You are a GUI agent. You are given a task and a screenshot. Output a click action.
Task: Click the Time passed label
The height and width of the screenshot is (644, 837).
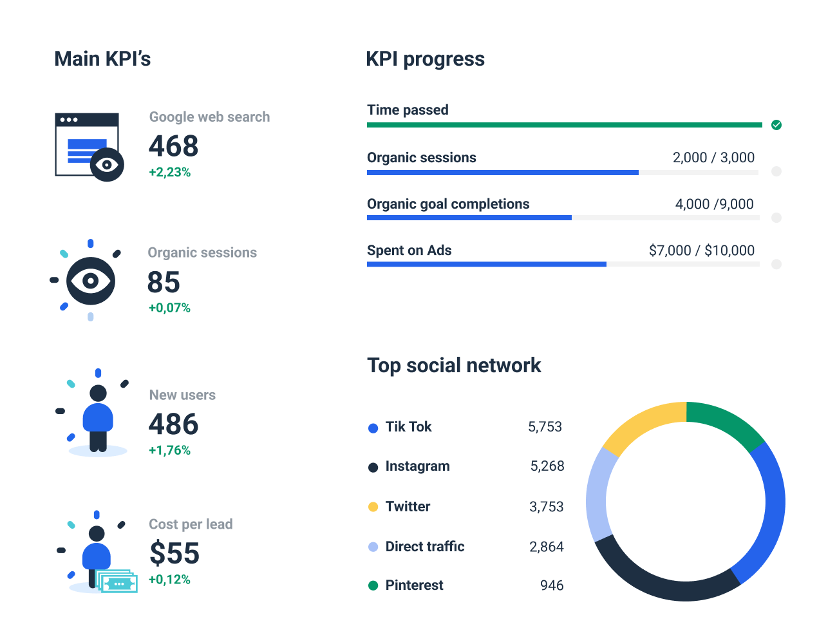coord(408,110)
